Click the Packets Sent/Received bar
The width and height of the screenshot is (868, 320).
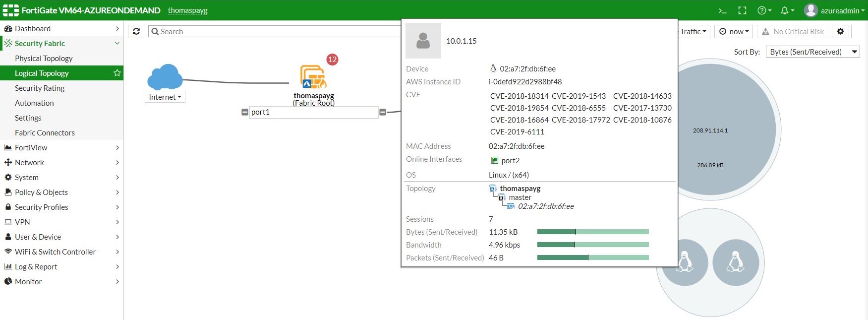pos(593,257)
